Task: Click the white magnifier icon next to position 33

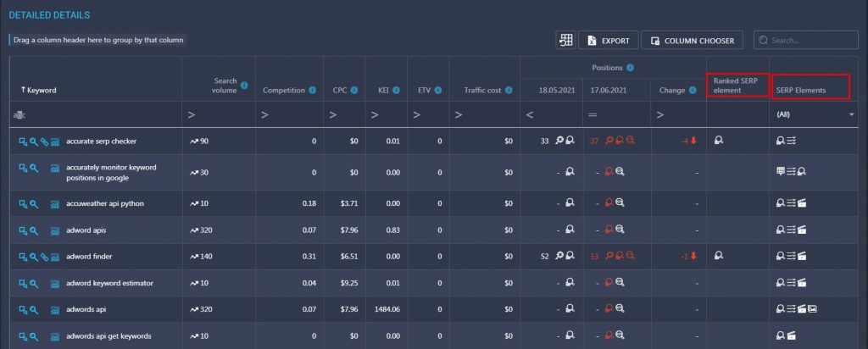Action: 559,141
